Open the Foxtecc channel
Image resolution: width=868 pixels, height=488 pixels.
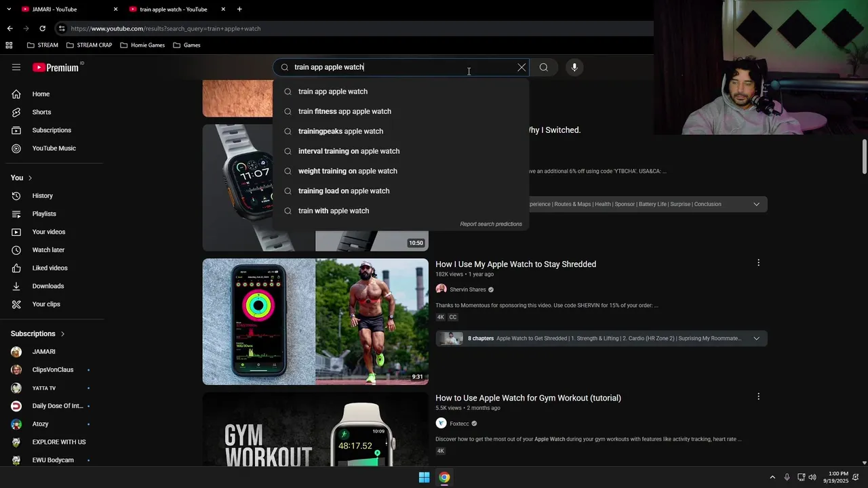coord(459,424)
